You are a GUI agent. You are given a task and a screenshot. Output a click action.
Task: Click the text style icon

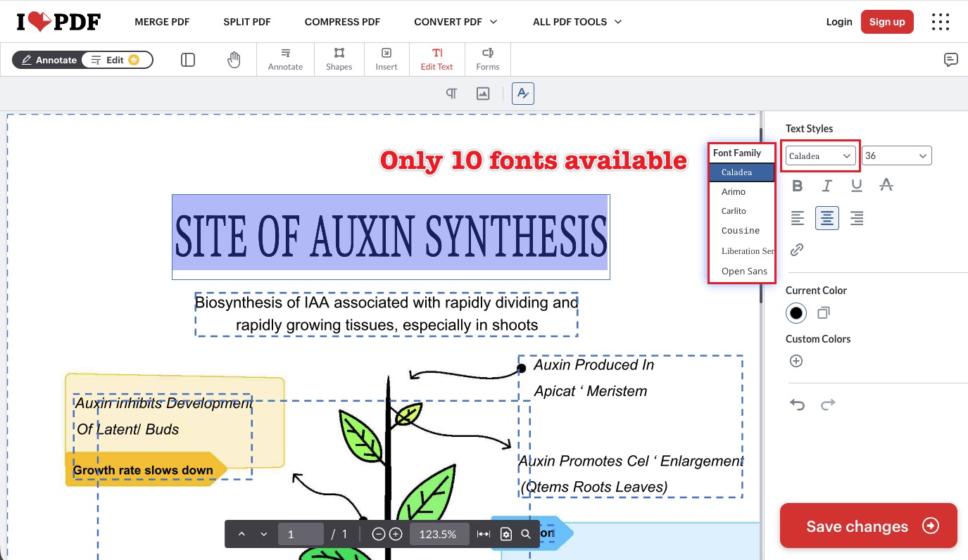[x=523, y=94]
